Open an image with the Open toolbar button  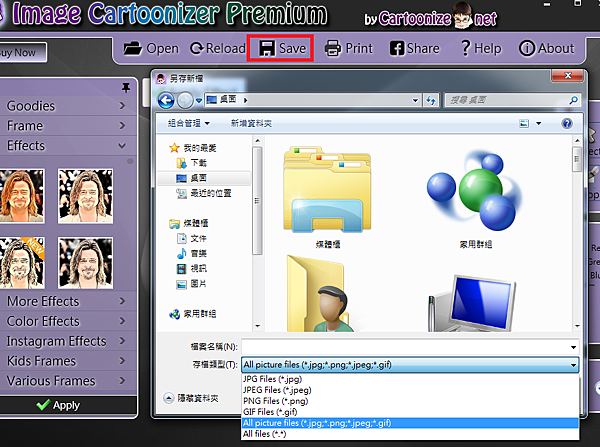(x=151, y=49)
